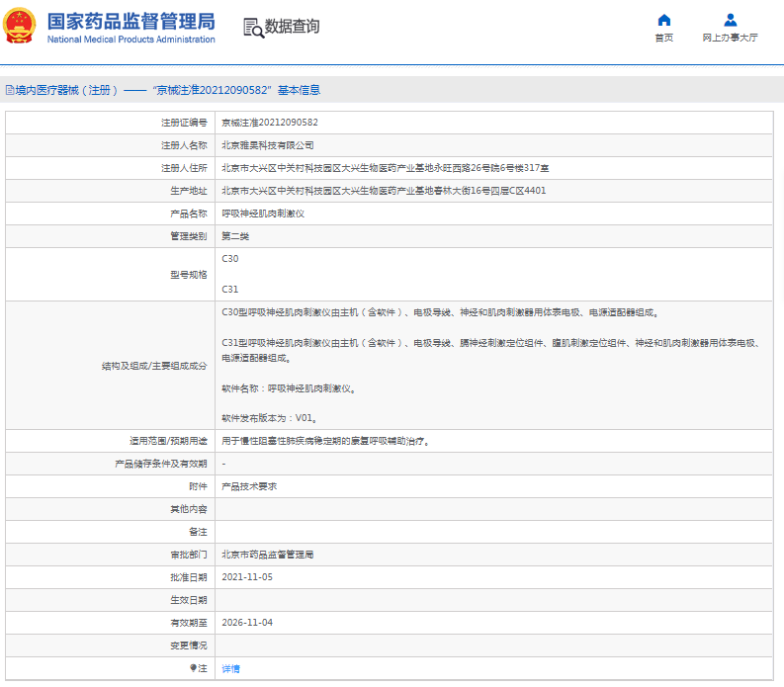Screen dimensions: 784x687
Task: Click product name 呼吸神经肌肉刺激仪 value cell
Action: tap(263, 214)
